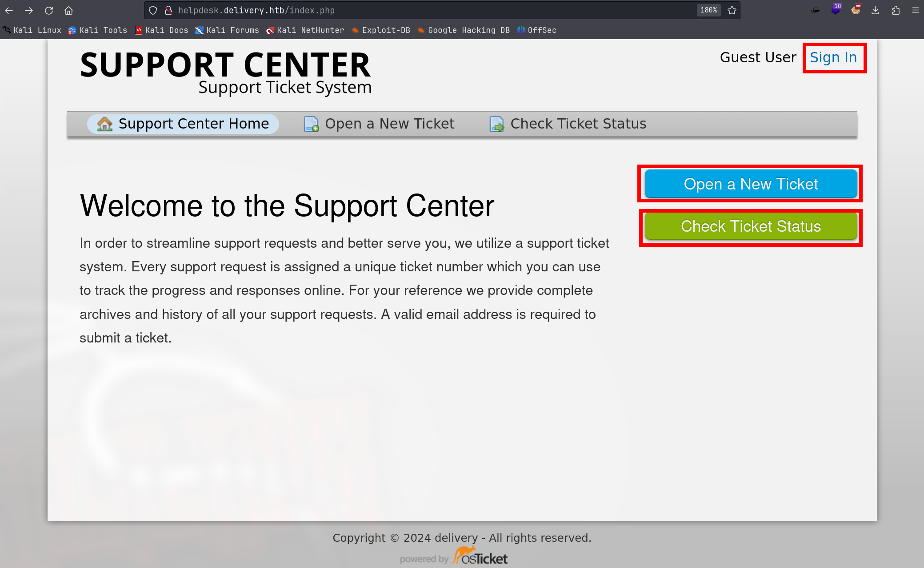Click the shield tracking protection icon
Screen dimensions: 924x568
(x=153, y=10)
